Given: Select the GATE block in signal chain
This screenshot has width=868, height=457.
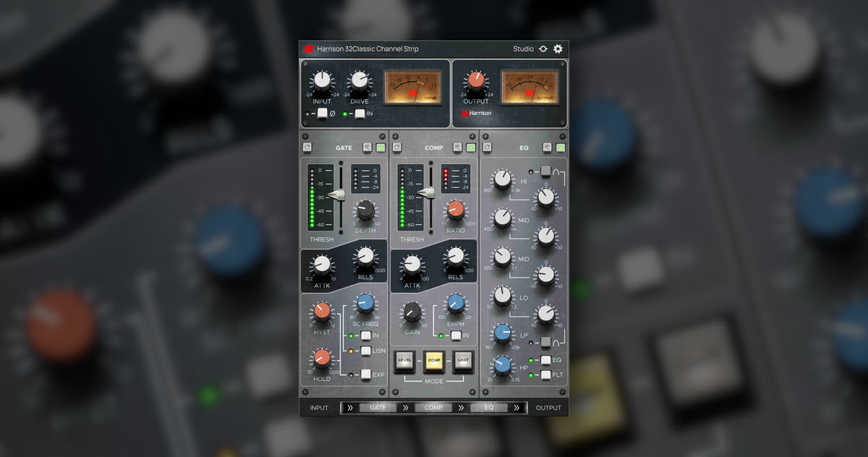Looking at the screenshot, I should (378, 408).
